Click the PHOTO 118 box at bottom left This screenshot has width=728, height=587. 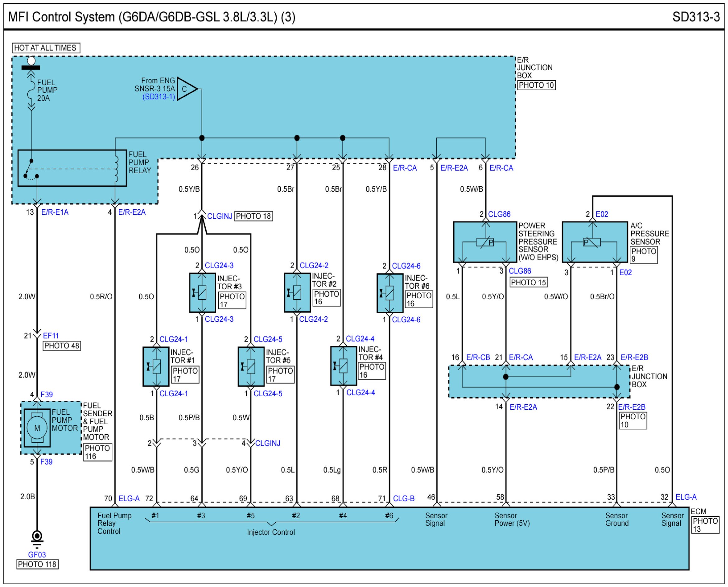pyautogui.click(x=37, y=564)
